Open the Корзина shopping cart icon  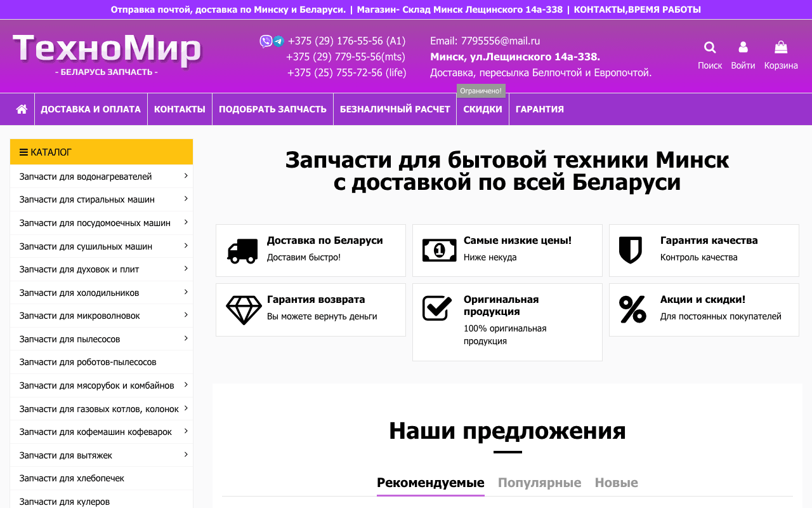pos(780,47)
